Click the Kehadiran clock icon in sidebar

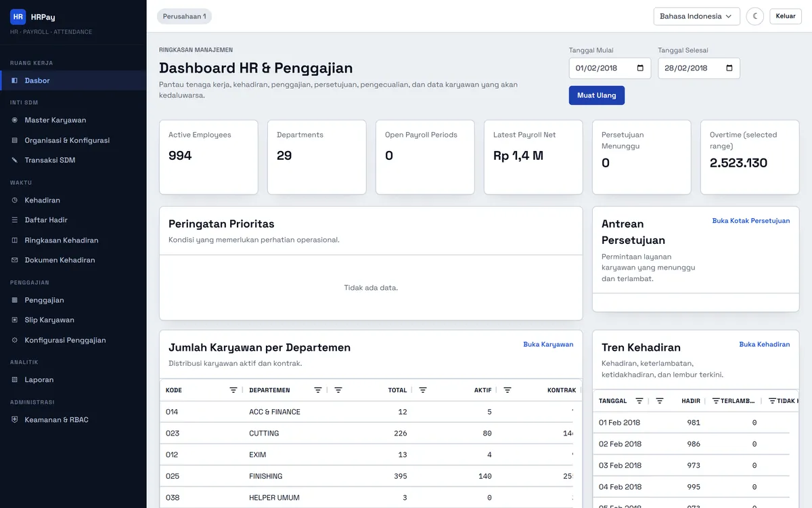(x=15, y=200)
